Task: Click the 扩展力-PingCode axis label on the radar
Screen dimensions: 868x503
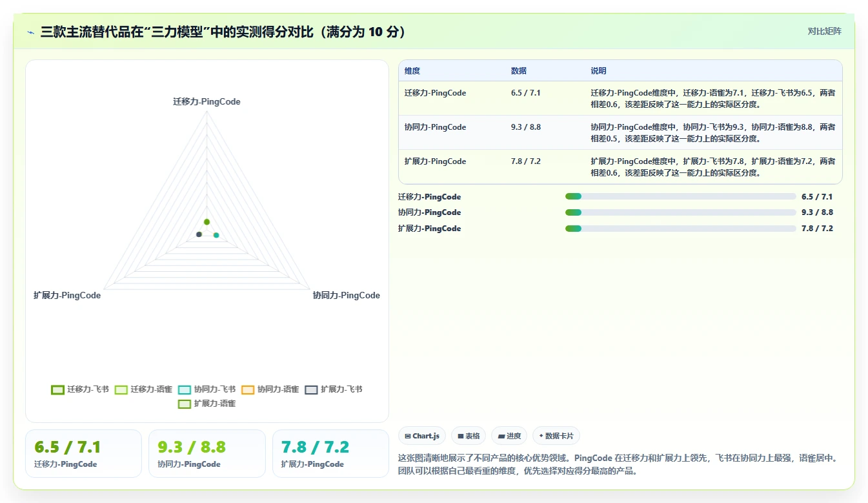Action: [x=67, y=295]
